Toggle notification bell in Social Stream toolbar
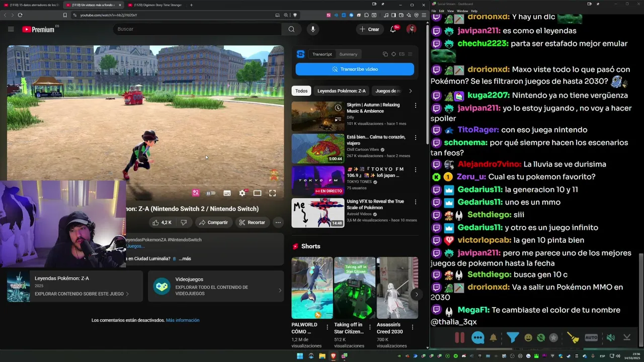The image size is (644, 362). pyautogui.click(x=494, y=338)
